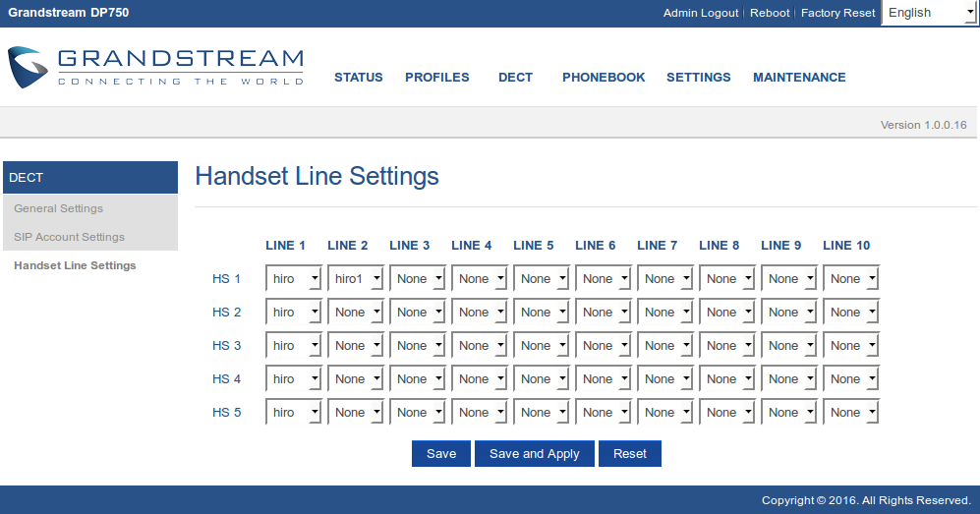Viewport: 980px width, 514px height.
Task: Open General Settings in sidebar
Action: 58,208
